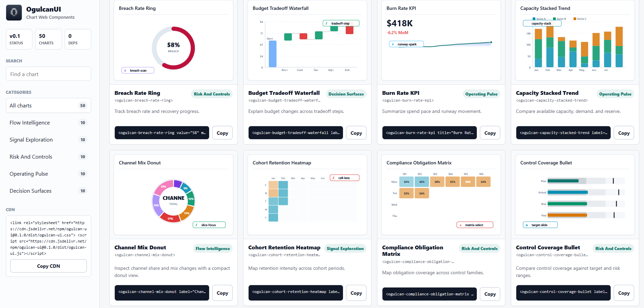The width and height of the screenshot is (644, 308).
Task: Click the Mon W1 34% matrix cell
Action: pyautogui.click(x=406, y=182)
